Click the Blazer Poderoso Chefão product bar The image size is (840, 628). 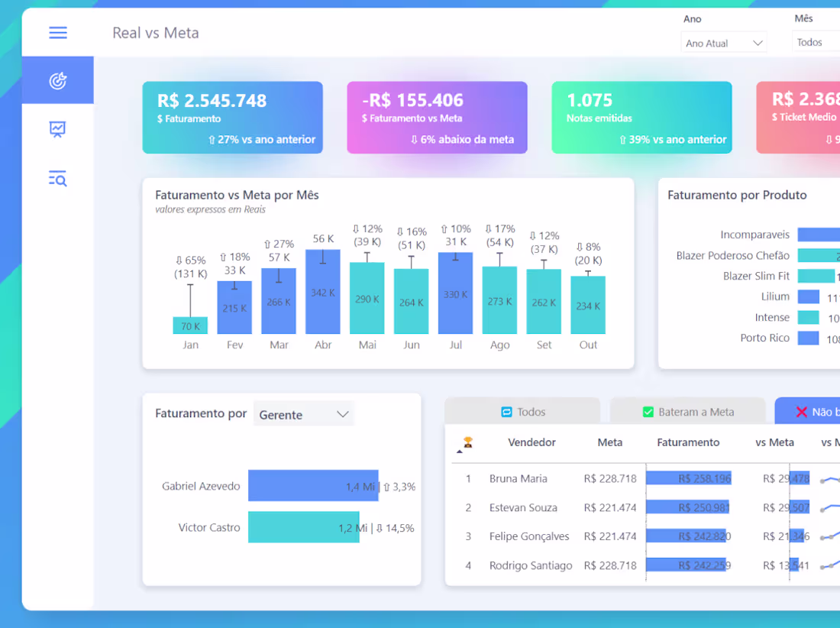point(819,255)
